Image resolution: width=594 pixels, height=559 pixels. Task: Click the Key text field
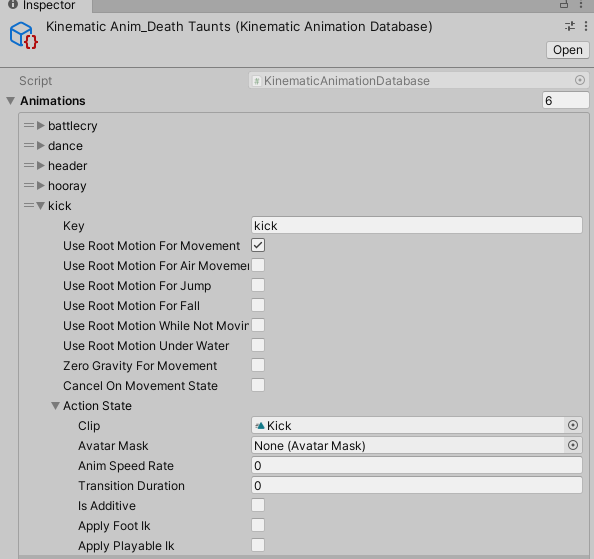(x=417, y=225)
